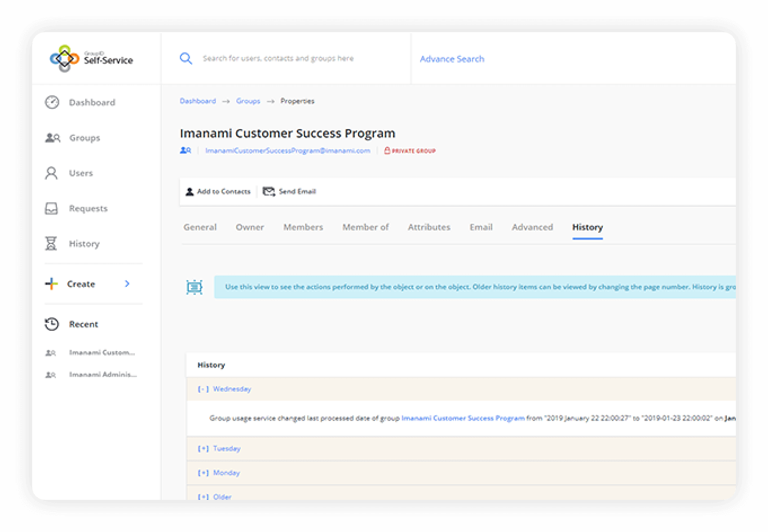Click the Send Email envelope icon
This screenshot has height=532, width=768.
(269, 191)
